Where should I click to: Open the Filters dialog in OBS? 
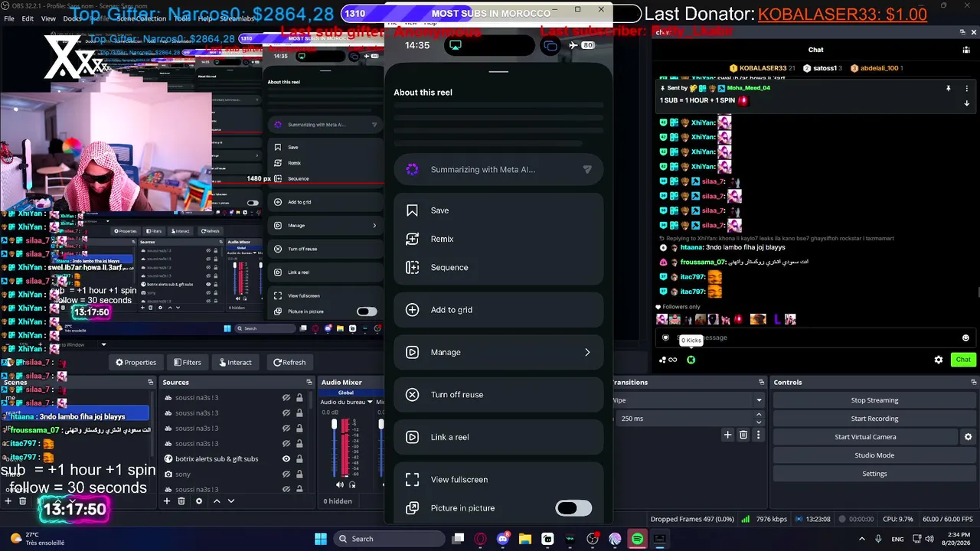[x=187, y=362]
